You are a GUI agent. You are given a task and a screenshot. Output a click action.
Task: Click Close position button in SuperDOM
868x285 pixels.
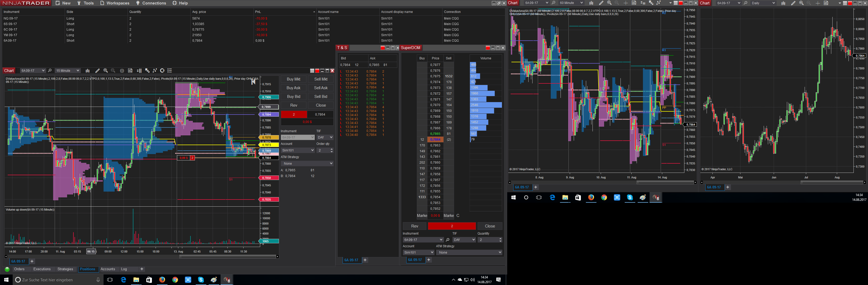489,226
